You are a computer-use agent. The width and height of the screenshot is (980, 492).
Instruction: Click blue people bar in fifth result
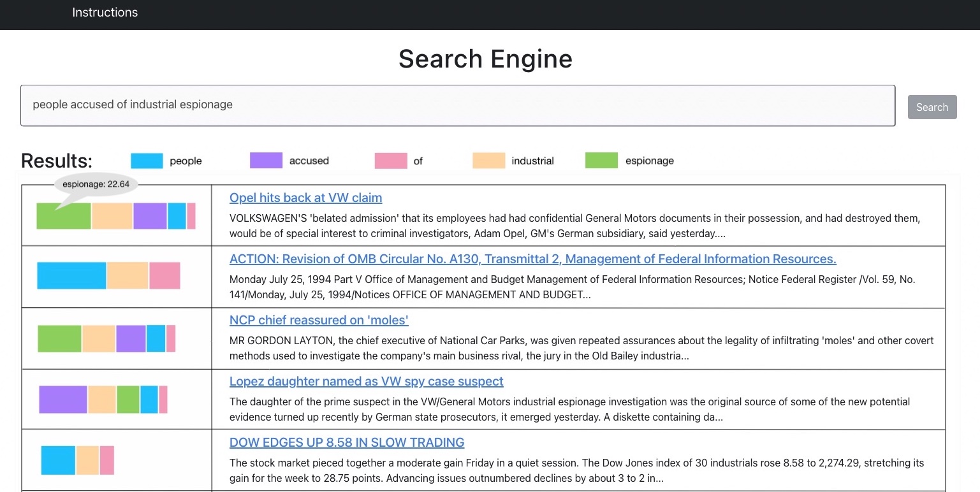(x=58, y=460)
